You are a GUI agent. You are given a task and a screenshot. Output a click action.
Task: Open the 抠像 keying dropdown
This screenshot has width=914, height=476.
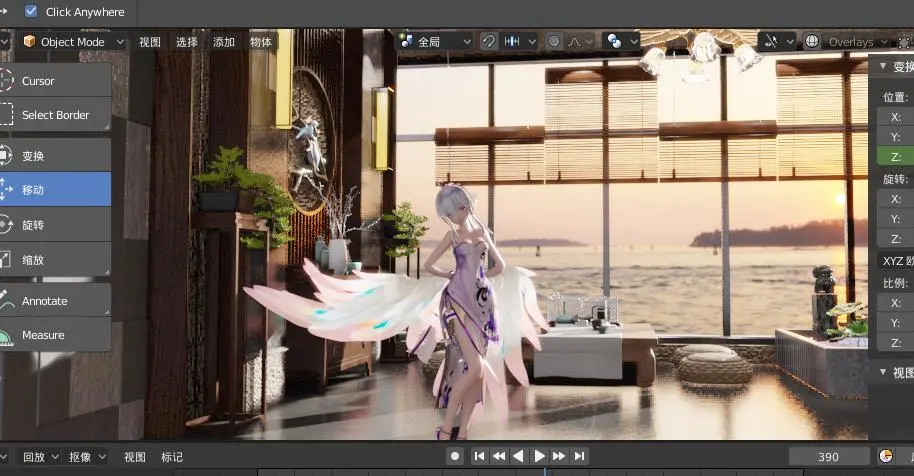coord(86,457)
